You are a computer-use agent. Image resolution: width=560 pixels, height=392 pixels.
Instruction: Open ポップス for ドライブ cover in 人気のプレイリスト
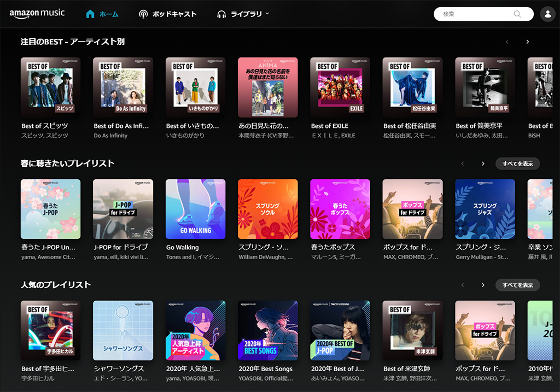point(485,330)
